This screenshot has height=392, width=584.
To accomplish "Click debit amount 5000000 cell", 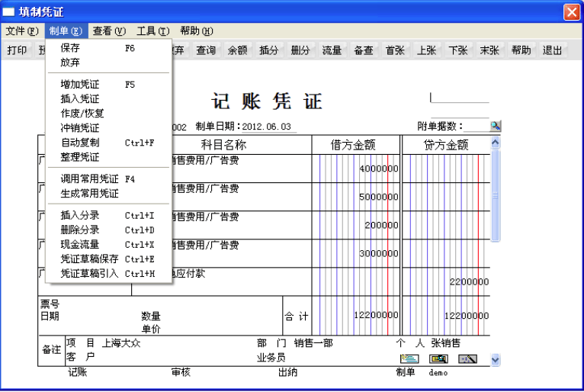I will [x=356, y=197].
